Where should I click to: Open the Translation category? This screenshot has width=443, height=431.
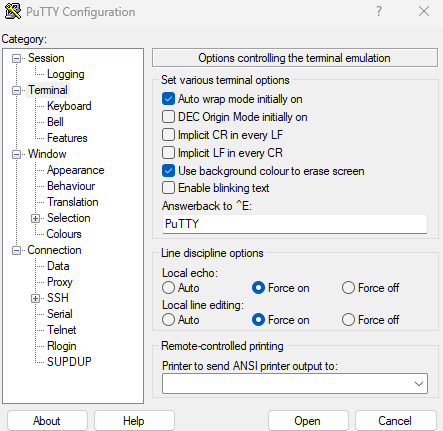[73, 202]
